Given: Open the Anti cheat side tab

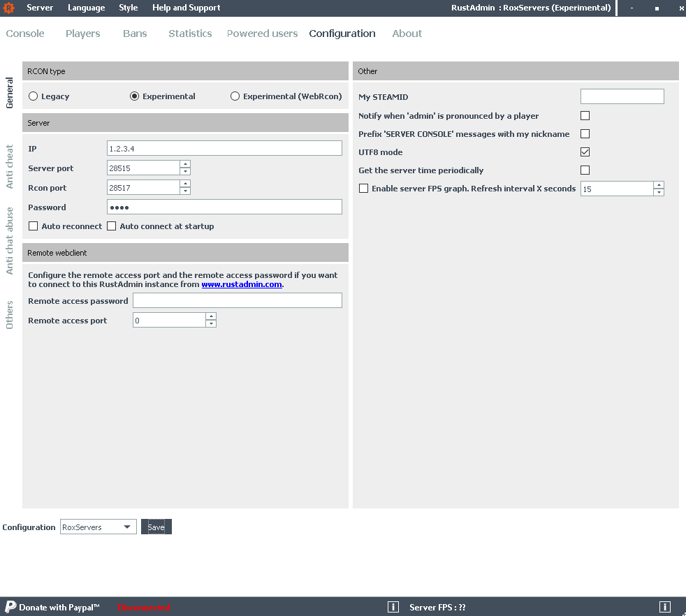Looking at the screenshot, I should (x=10, y=166).
